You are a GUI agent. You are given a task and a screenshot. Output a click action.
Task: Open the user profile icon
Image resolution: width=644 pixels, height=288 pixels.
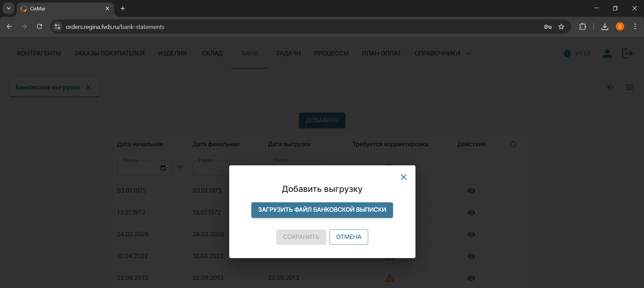coord(607,53)
